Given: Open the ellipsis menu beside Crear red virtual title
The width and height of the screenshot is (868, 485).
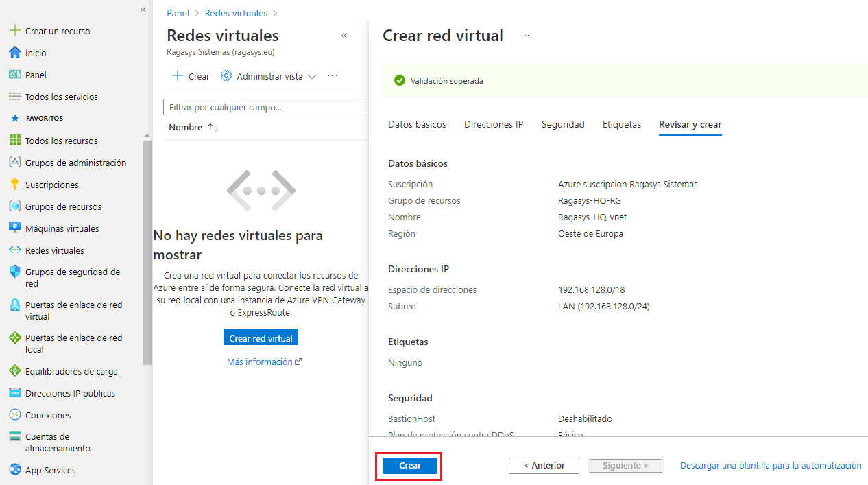Looking at the screenshot, I should pos(525,36).
